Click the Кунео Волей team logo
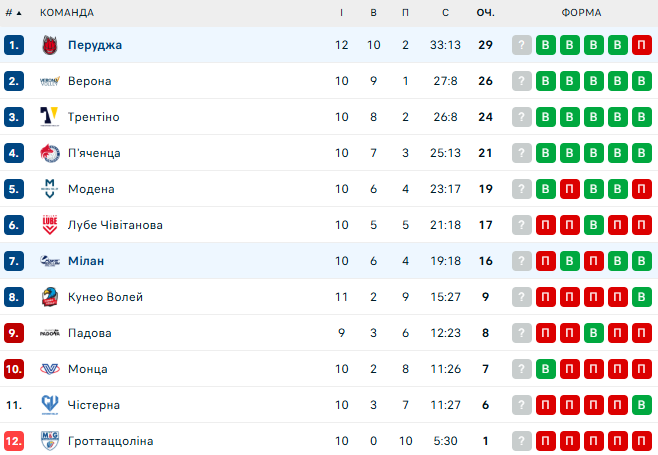The image size is (658, 455). coord(50,297)
